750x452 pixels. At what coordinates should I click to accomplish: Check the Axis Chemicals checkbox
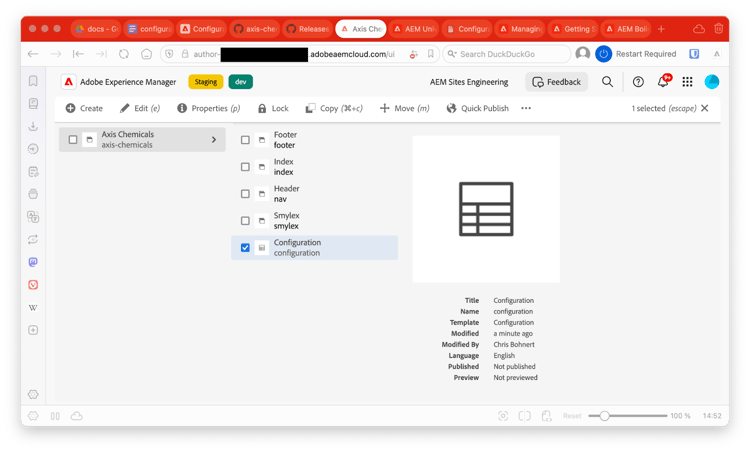[x=73, y=140]
